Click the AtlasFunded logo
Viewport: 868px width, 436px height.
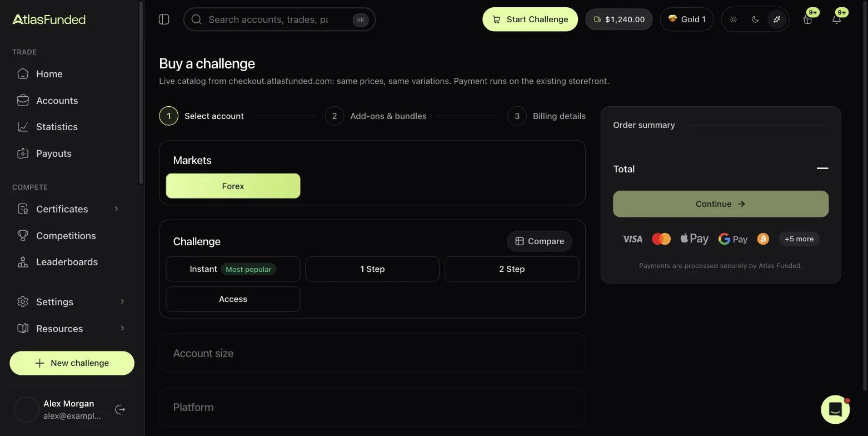pyautogui.click(x=49, y=19)
